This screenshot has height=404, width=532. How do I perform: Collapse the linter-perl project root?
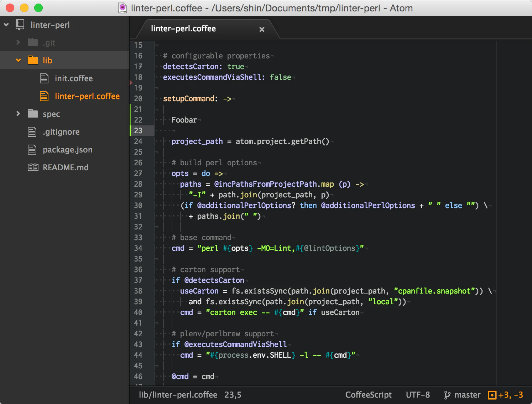[x=6, y=25]
